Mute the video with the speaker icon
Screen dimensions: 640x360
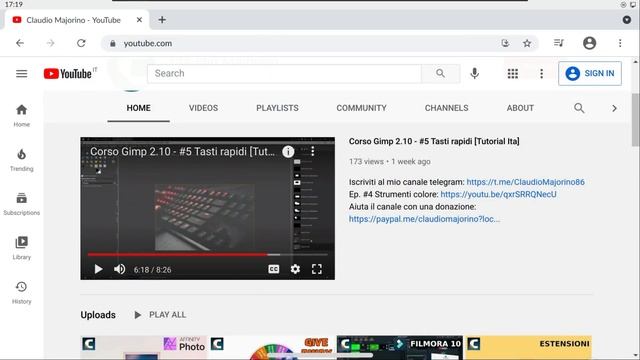tap(120, 269)
